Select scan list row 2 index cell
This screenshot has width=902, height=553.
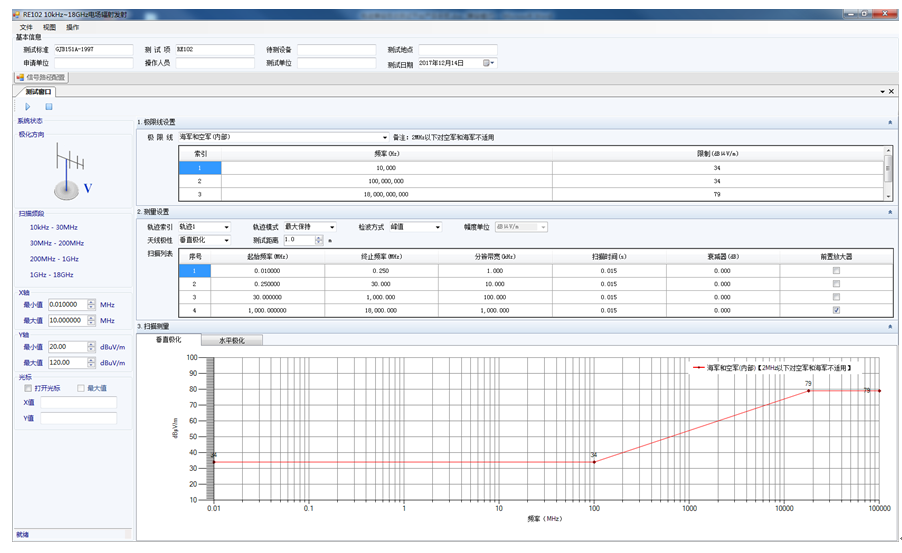(194, 284)
